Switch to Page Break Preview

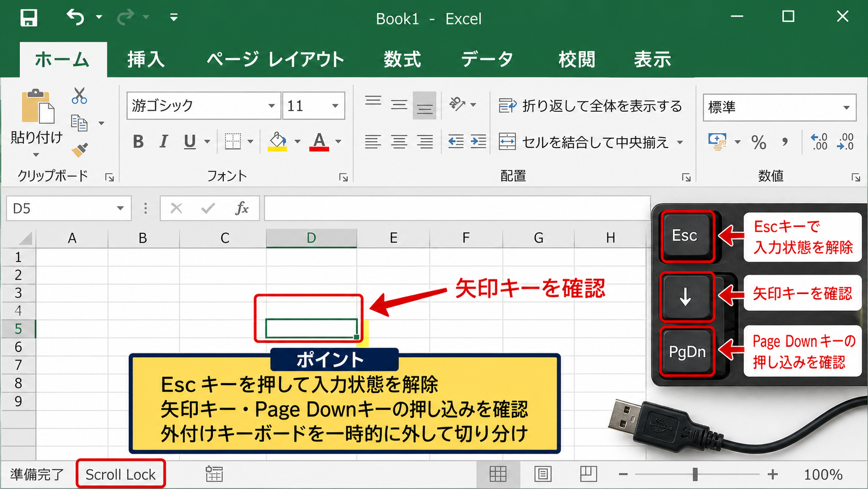point(589,474)
